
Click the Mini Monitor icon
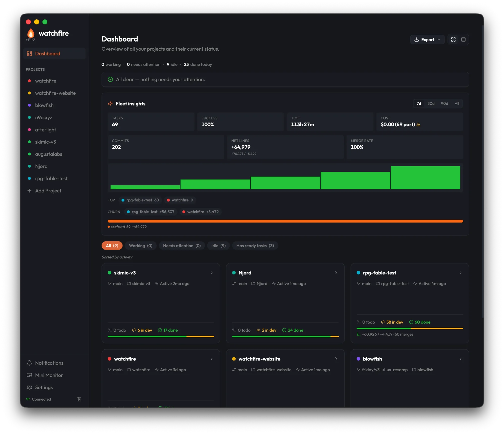click(29, 375)
